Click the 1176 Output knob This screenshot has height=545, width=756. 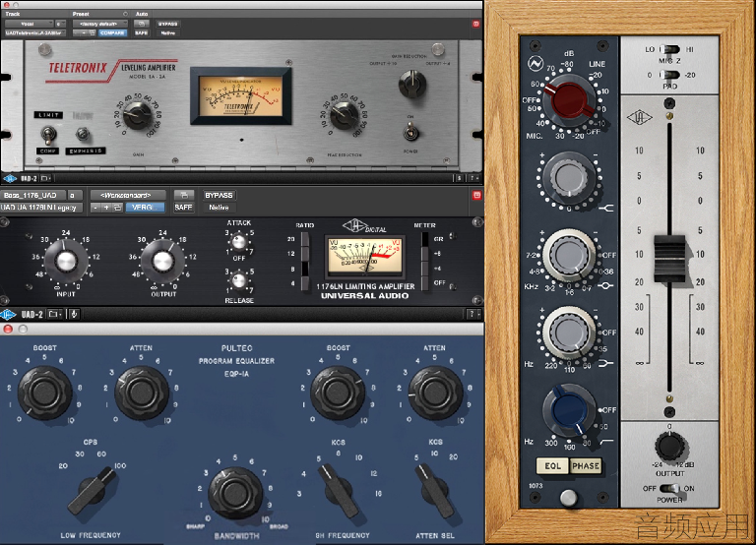(x=163, y=261)
